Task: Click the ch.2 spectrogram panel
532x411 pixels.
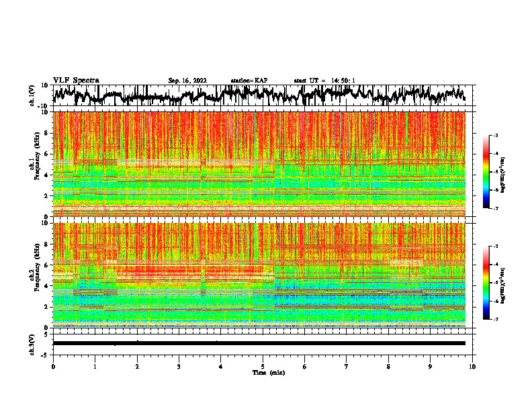Action: pos(259,275)
